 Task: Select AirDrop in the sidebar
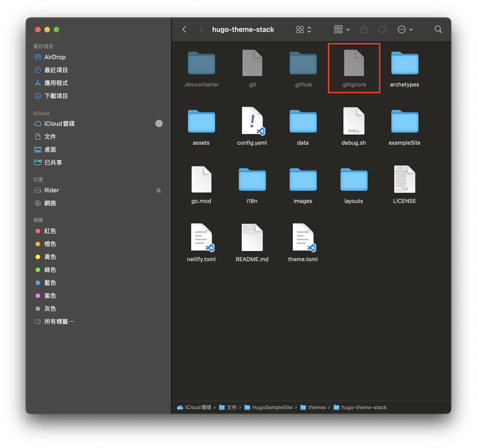(98, 57)
